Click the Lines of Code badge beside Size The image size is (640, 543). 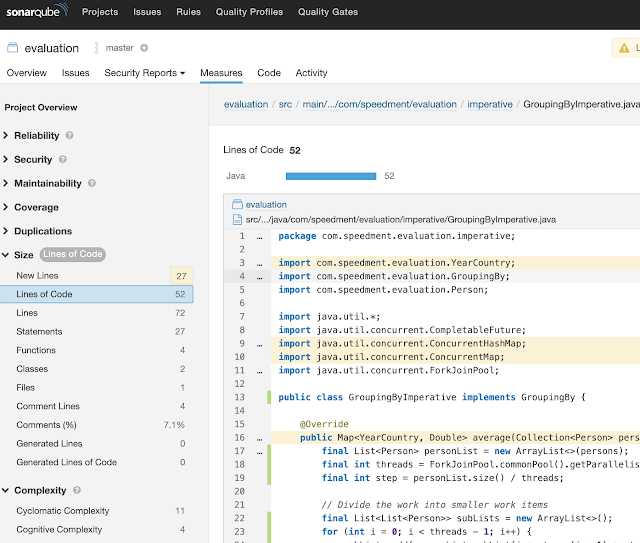(73, 254)
